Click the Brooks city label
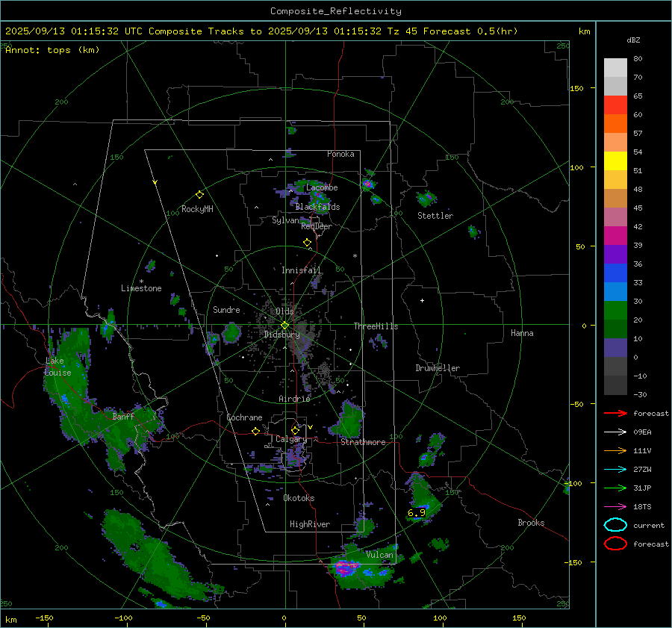Viewport: 672px width, 628px height. click(x=531, y=523)
